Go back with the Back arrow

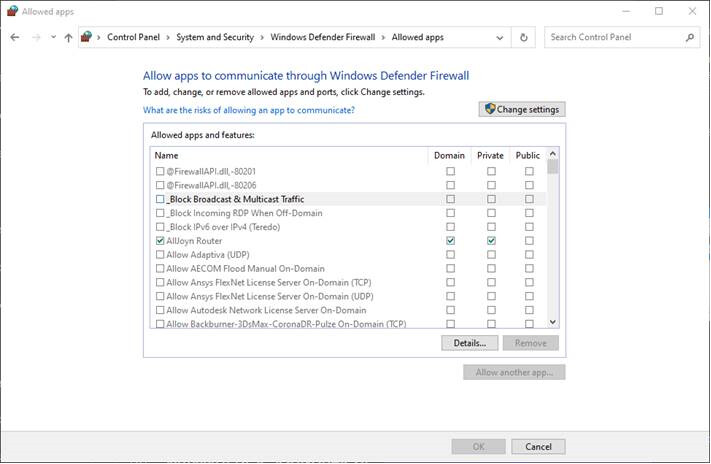pos(15,37)
